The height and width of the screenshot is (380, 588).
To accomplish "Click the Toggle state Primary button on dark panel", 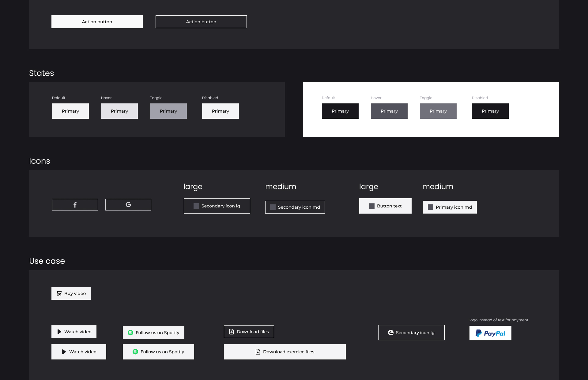I will (168, 111).
